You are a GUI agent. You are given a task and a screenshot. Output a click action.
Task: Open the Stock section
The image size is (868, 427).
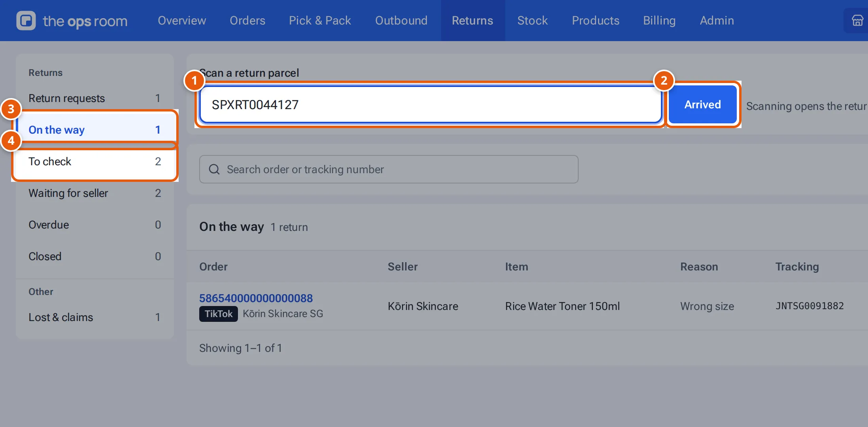532,21
